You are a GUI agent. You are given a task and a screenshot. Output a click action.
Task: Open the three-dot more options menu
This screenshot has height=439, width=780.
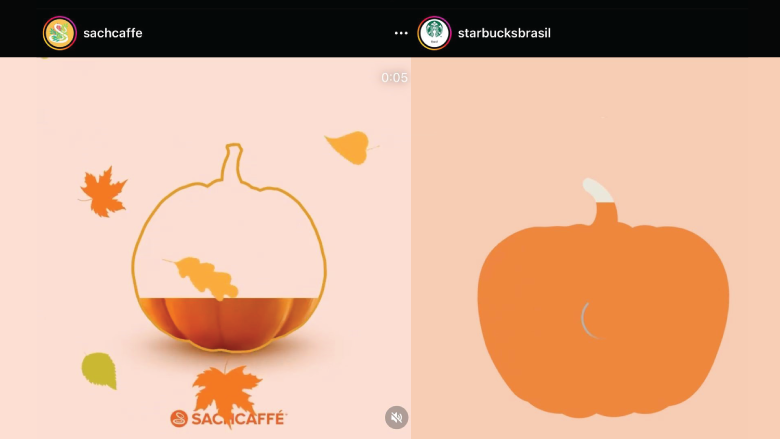(401, 33)
